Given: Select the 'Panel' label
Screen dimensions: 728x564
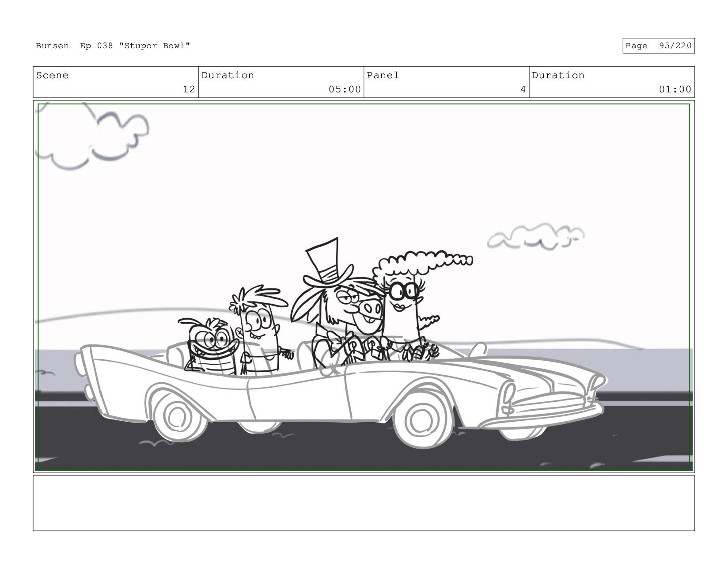Looking at the screenshot, I should (x=383, y=76).
